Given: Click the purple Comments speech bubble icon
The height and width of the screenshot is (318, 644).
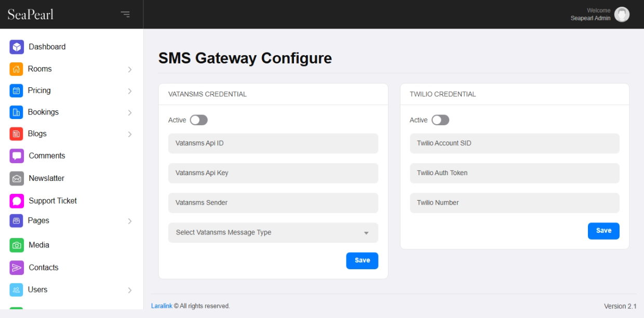Looking at the screenshot, I should click(x=17, y=156).
